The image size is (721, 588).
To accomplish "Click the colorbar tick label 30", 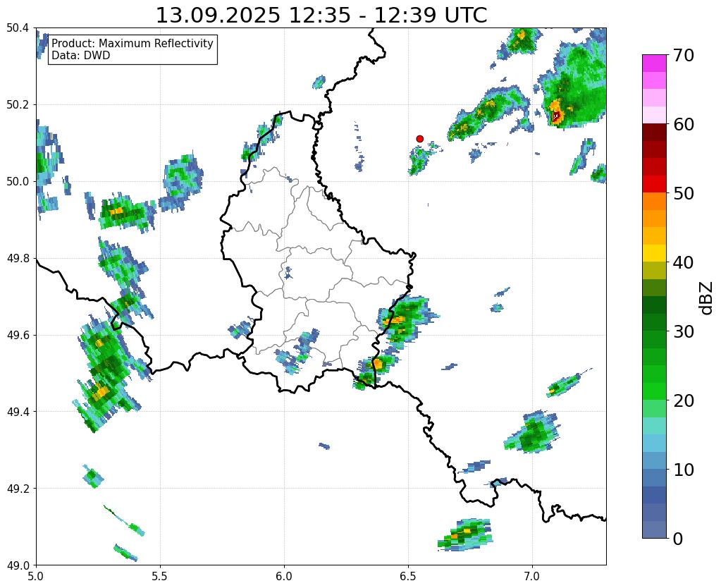I will pyautogui.click(x=683, y=331).
